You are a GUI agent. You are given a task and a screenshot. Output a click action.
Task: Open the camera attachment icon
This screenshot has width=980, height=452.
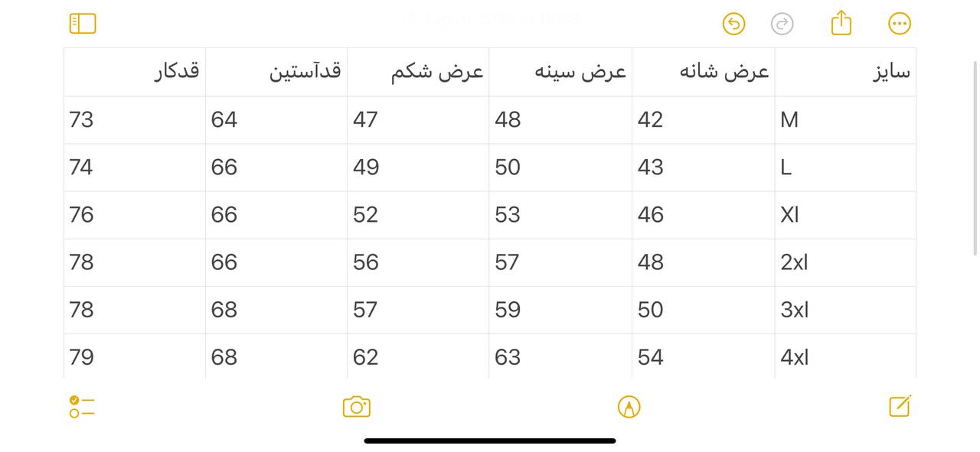click(357, 407)
